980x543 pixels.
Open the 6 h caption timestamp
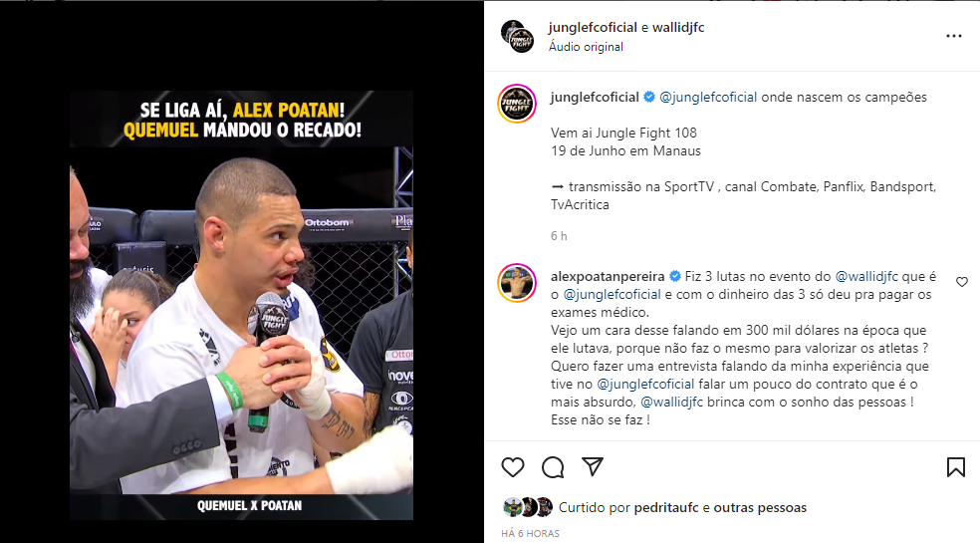pyautogui.click(x=559, y=236)
